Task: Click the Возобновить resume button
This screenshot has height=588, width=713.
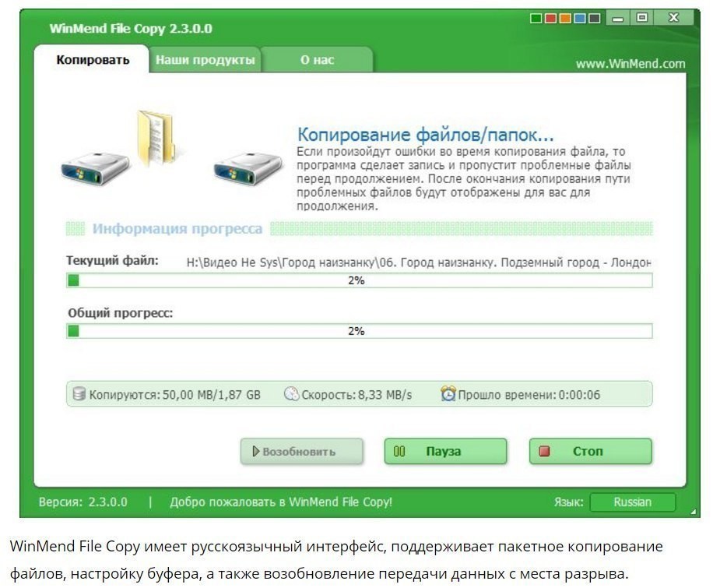Action: [x=302, y=452]
